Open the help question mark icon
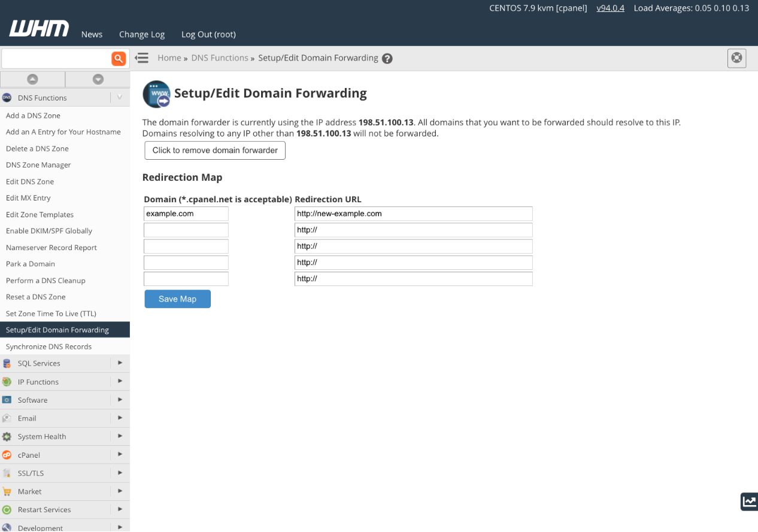The height and width of the screenshot is (532, 758). pos(387,59)
